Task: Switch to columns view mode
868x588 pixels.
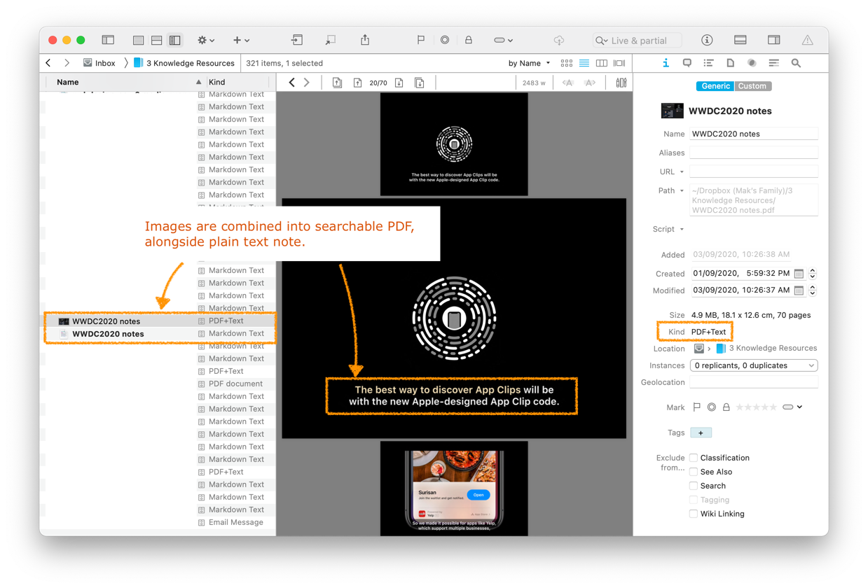Action: (x=602, y=63)
